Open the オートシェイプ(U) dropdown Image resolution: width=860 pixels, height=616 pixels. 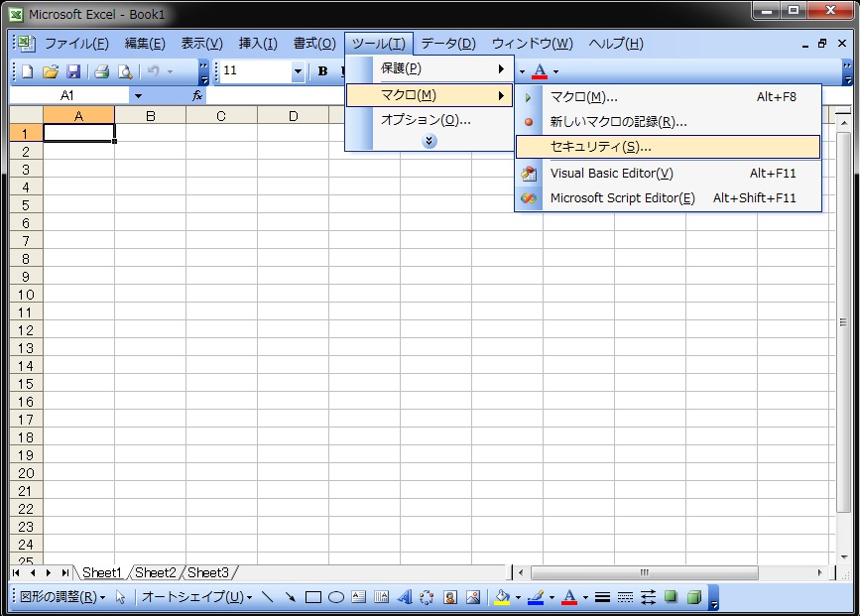pos(197,597)
